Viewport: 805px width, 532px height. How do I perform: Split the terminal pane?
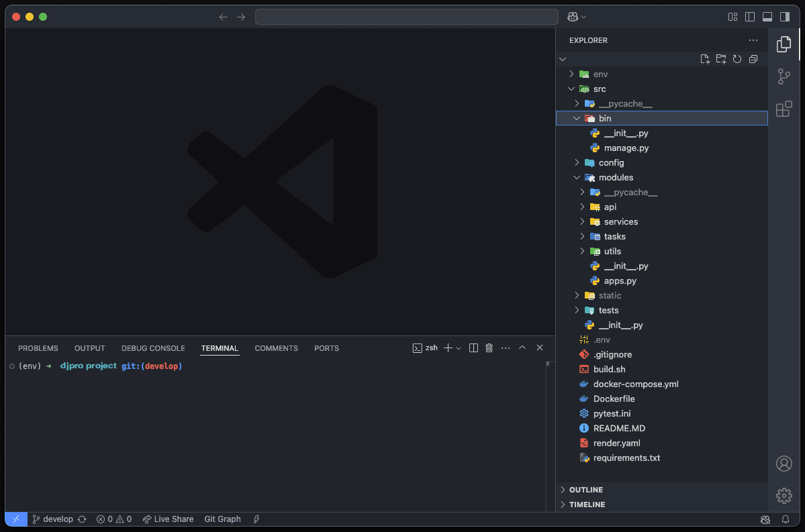[473, 348]
